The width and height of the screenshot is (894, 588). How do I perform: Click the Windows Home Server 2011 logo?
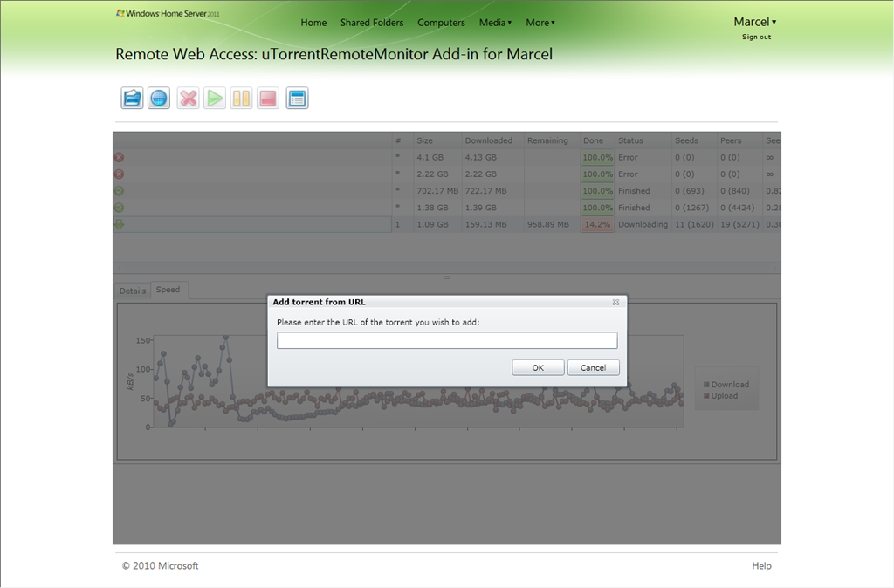click(168, 14)
